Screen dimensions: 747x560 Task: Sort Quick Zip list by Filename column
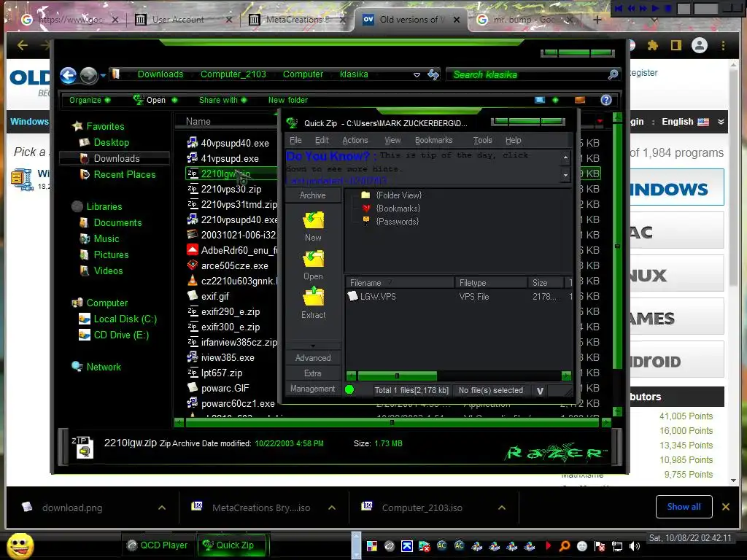(400, 282)
